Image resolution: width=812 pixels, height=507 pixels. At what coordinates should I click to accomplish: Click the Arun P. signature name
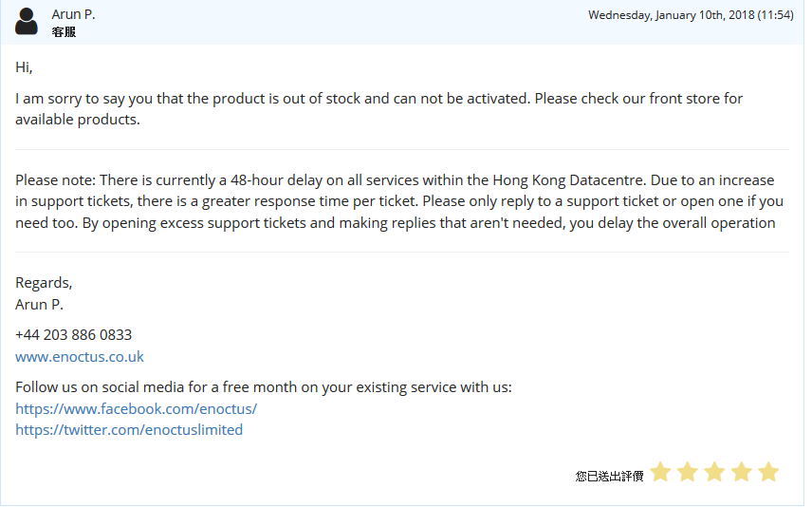[x=39, y=305]
